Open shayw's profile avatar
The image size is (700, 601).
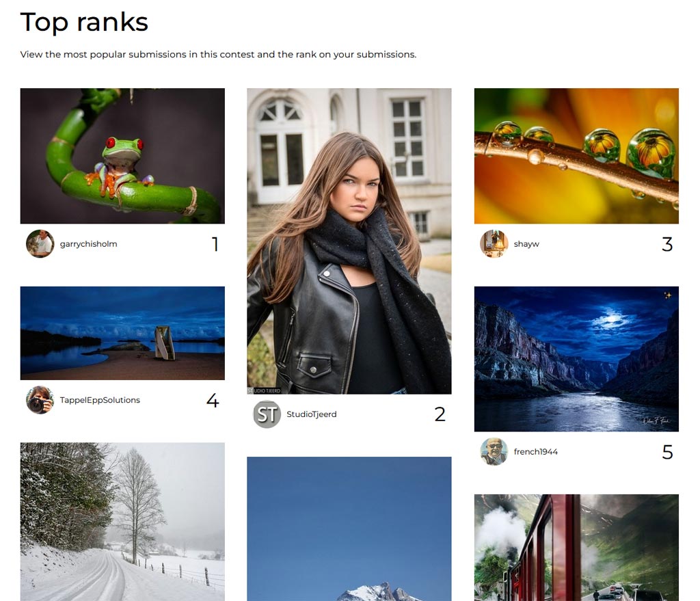coord(494,244)
